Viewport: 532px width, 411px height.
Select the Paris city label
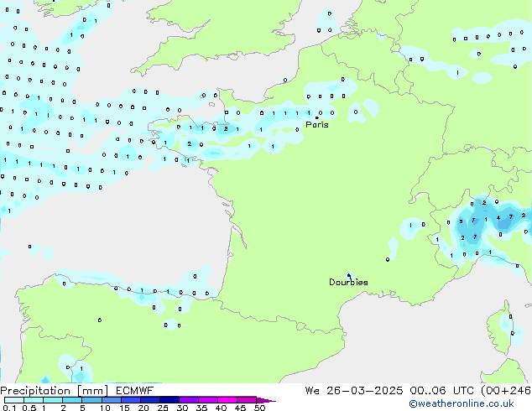[317, 125]
